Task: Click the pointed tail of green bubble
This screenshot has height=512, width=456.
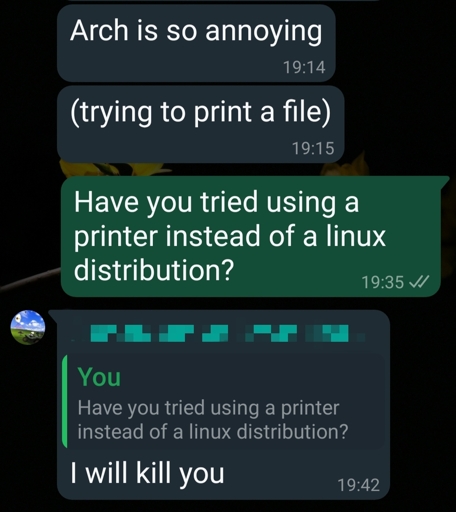Action: pyautogui.click(x=445, y=182)
